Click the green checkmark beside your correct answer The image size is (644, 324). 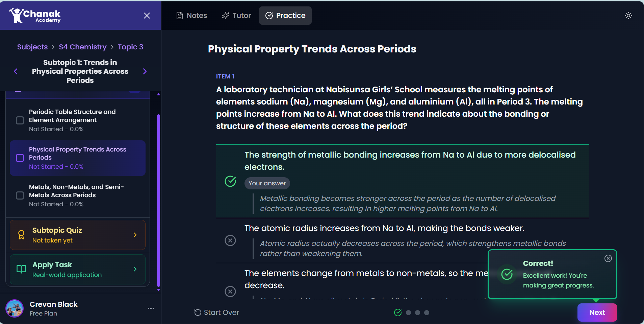pyautogui.click(x=230, y=181)
